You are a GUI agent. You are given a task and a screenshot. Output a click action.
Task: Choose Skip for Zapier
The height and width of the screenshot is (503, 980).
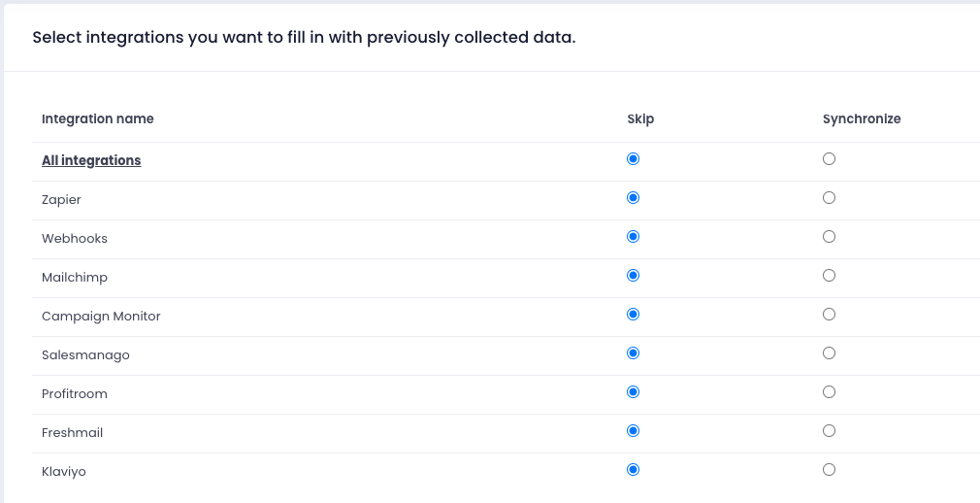(x=634, y=198)
